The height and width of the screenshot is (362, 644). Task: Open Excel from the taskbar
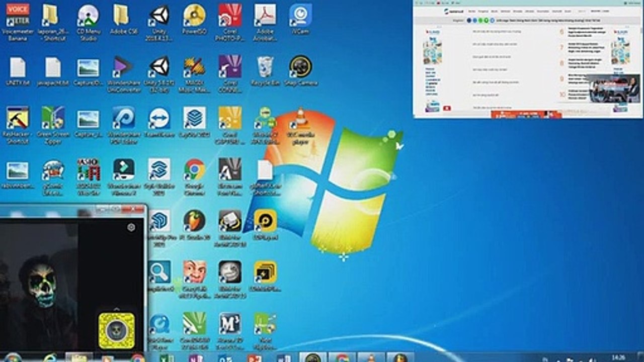click(166, 358)
